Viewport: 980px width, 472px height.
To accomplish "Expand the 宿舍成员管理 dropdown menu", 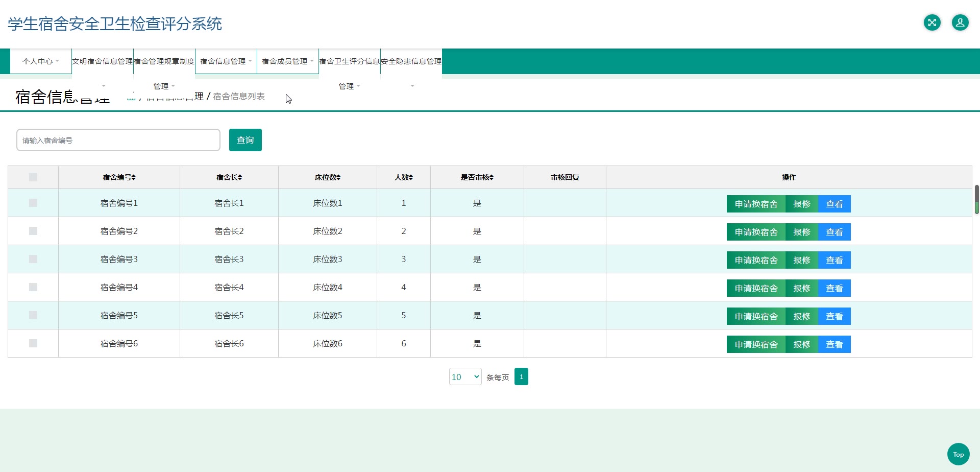I will (x=287, y=61).
